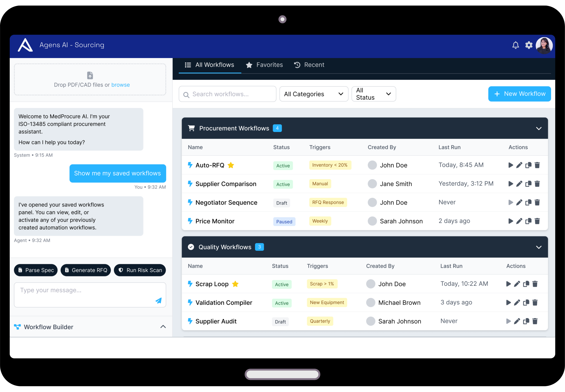Click the browse link to upload files
The height and width of the screenshot is (392, 565).
click(120, 85)
